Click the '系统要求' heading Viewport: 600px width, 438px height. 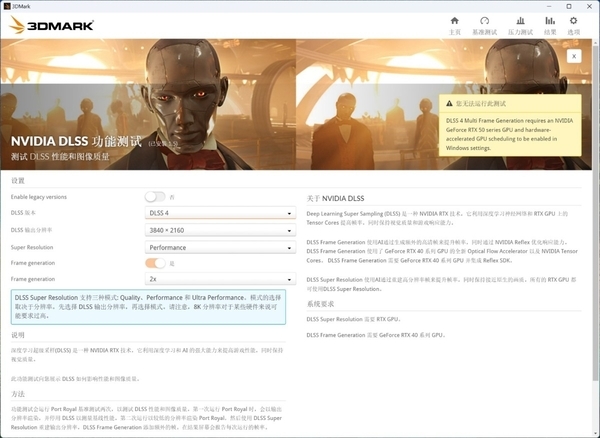pyautogui.click(x=320, y=304)
